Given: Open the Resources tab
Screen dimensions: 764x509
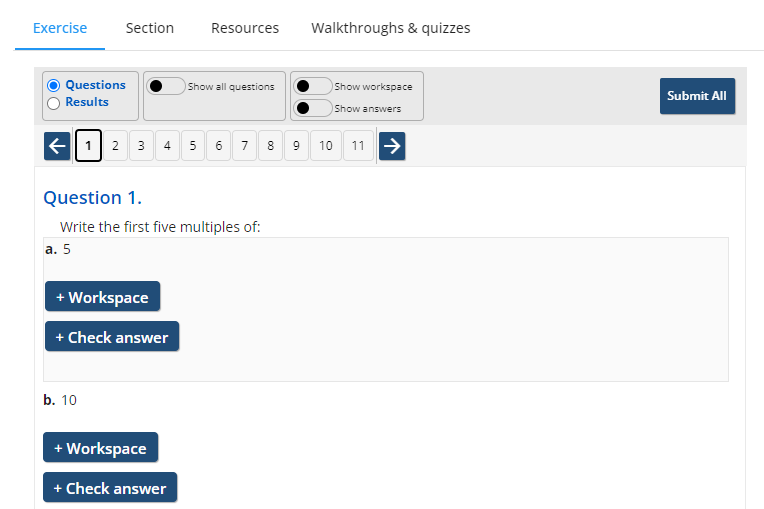Looking at the screenshot, I should (x=245, y=28).
